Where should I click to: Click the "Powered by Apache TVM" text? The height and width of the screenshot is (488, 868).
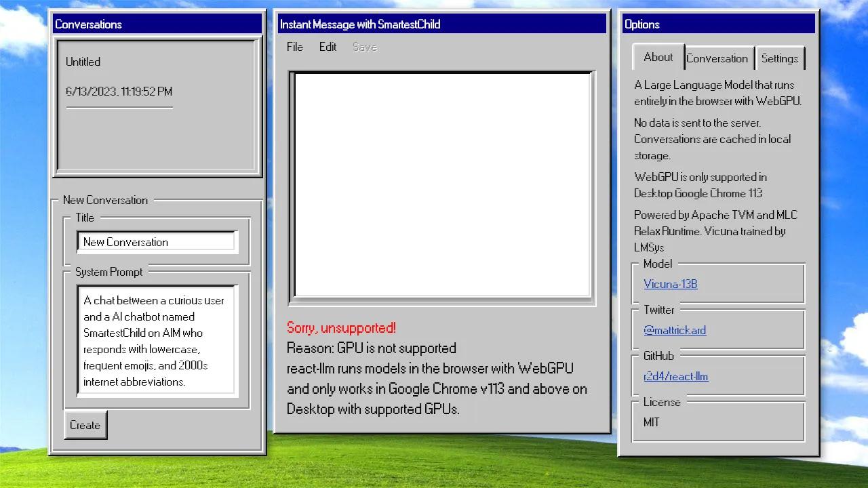point(716,231)
